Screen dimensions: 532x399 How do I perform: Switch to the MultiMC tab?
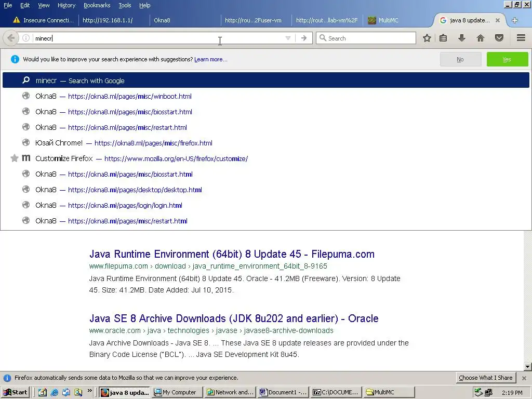(398, 20)
